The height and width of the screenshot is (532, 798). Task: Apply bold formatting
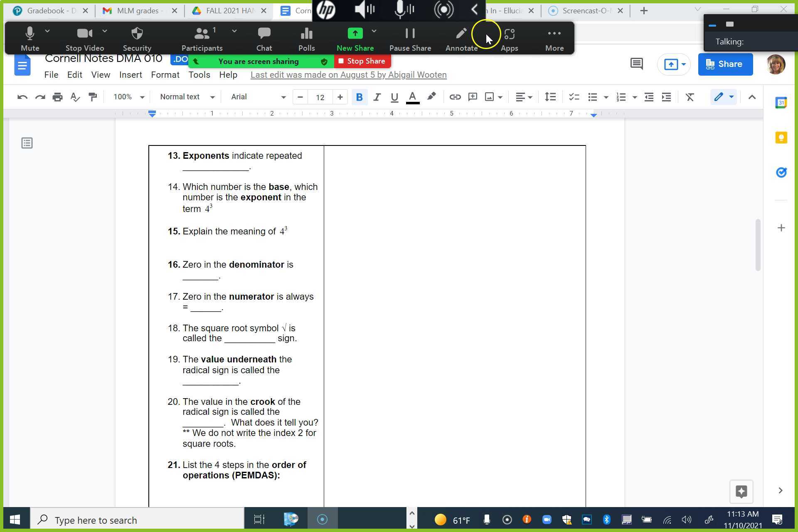point(359,97)
